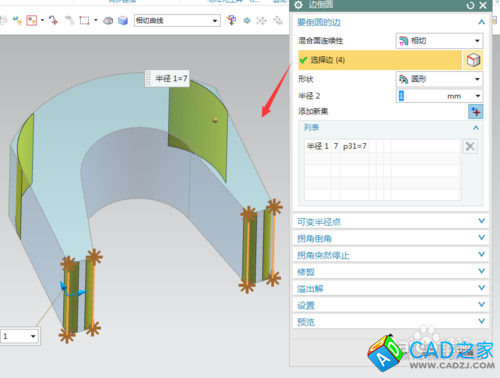Open the arrow next to the red-boxed filter icon

[42, 20]
